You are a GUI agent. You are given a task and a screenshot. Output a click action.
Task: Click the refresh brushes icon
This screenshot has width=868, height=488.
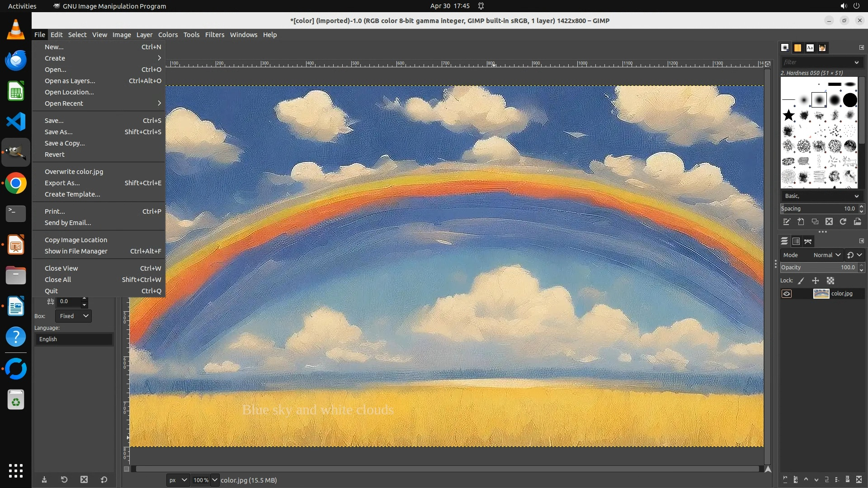843,222
